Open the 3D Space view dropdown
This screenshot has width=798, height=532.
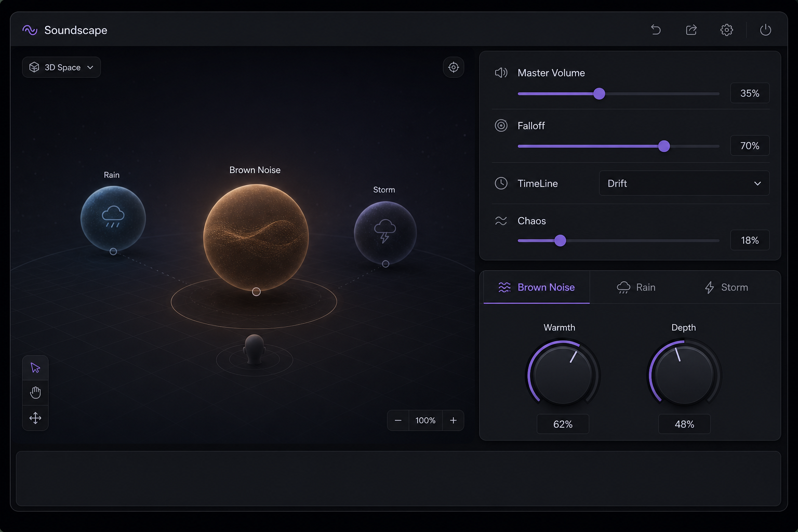coord(61,67)
